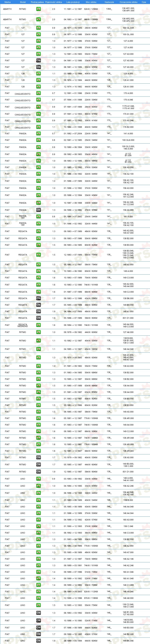Click petrol icon in Fiat 128 A.000 row
150x644 pixels.
pos(38,74)
